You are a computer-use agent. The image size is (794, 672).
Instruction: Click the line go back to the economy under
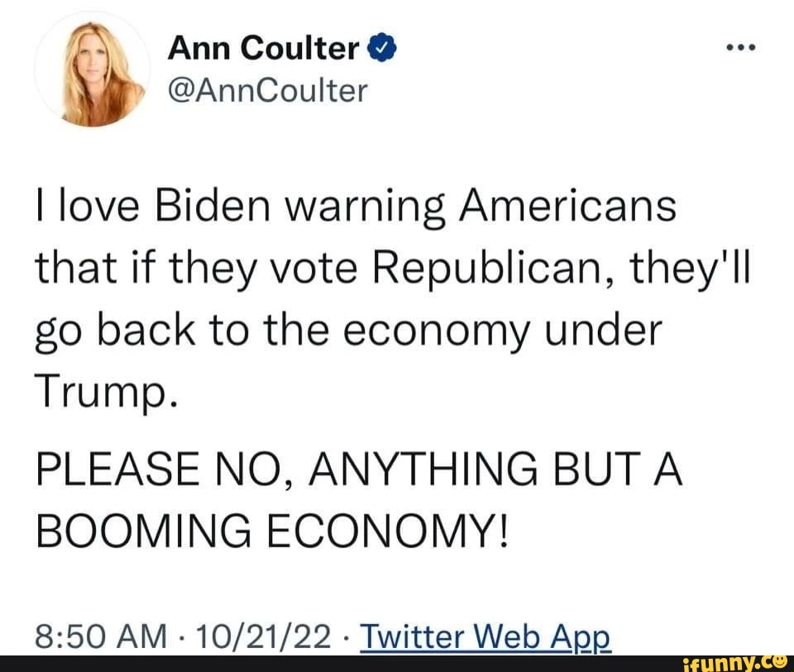(x=348, y=333)
